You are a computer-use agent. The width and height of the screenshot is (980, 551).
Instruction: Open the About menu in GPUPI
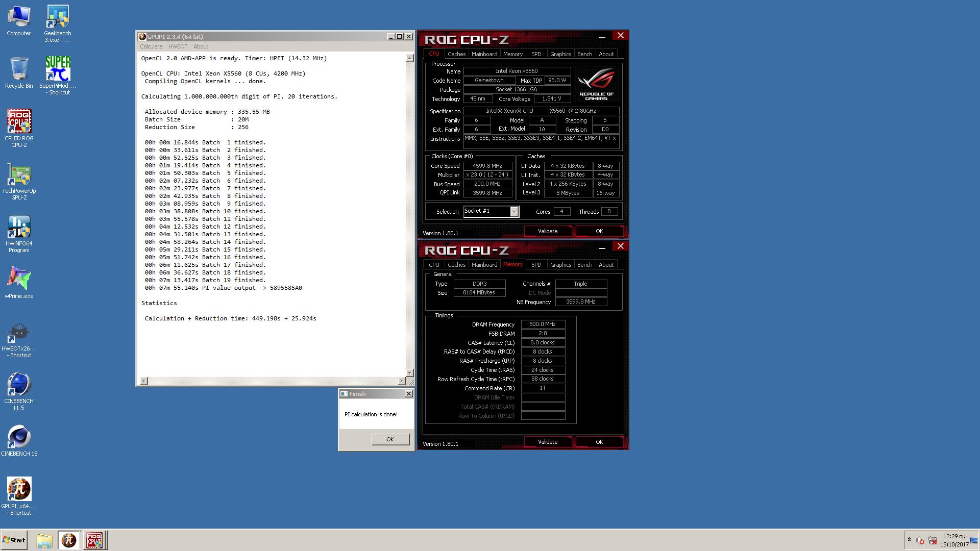tap(201, 46)
